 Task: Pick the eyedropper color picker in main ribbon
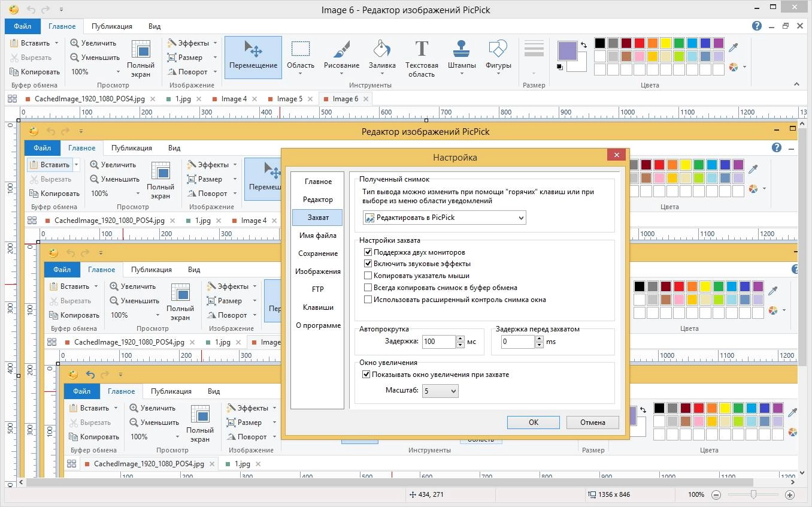click(733, 47)
